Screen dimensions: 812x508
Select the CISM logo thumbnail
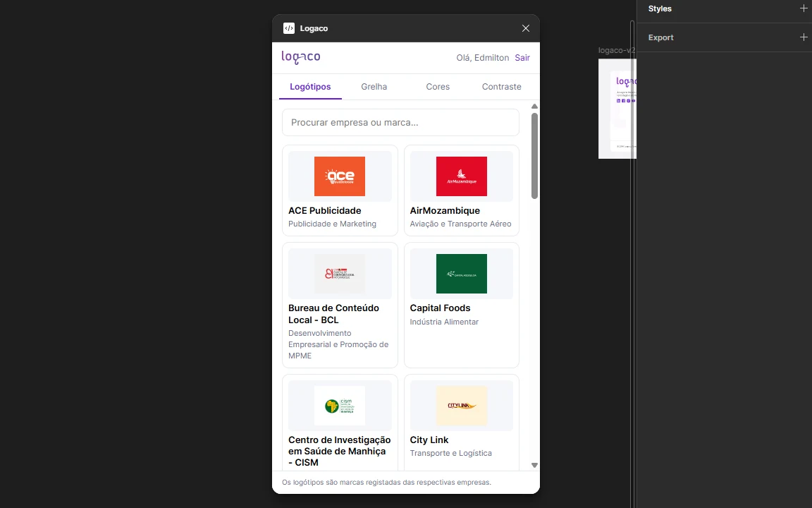tap(340, 406)
